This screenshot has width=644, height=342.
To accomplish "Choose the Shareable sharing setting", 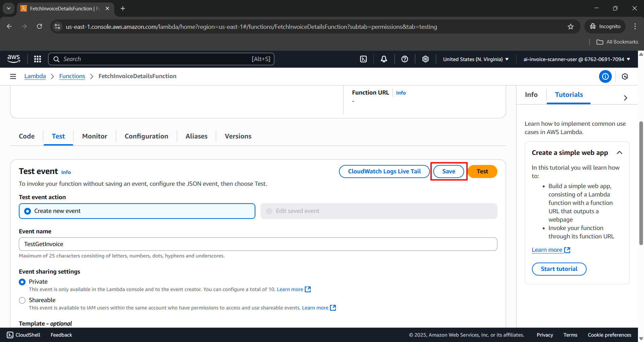I will point(22,300).
